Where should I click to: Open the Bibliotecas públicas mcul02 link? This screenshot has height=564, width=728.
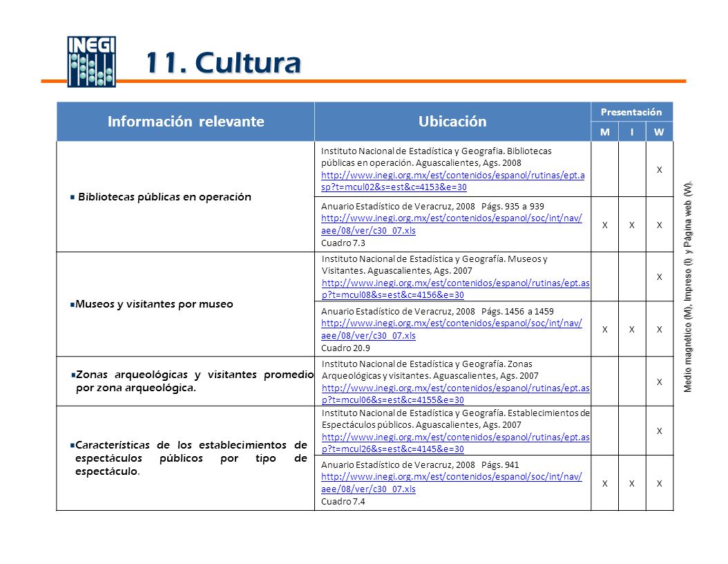click(x=452, y=181)
